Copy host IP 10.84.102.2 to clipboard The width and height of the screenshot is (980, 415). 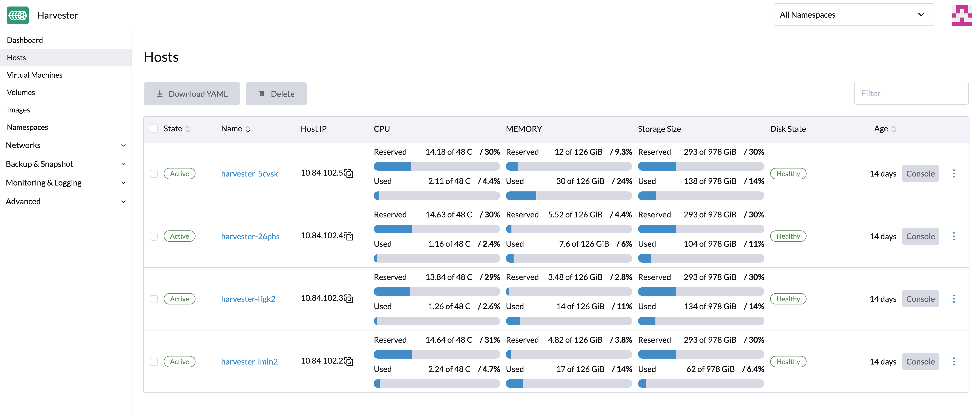pyautogui.click(x=349, y=361)
